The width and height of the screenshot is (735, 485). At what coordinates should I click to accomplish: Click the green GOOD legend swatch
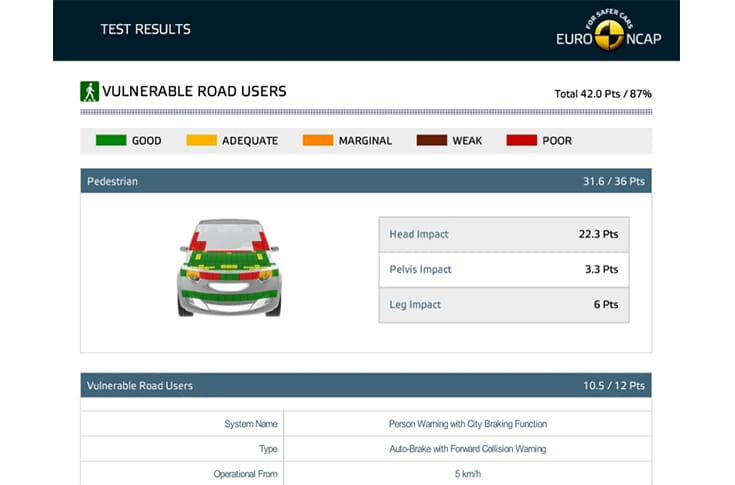click(110, 141)
